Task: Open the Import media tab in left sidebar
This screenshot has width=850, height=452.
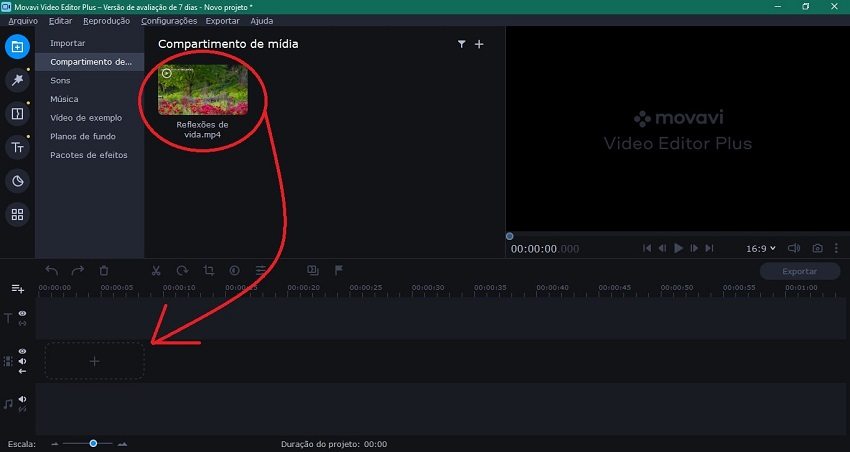Action: pos(17,47)
